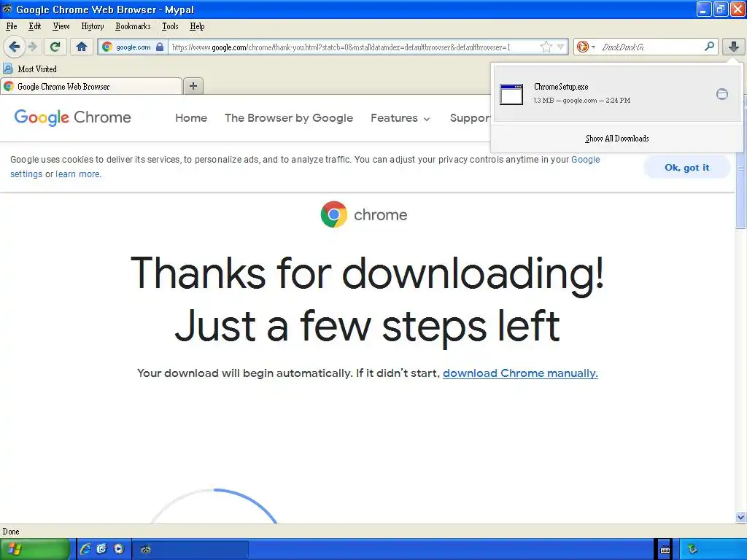Click the URL address field
Image resolution: width=747 pixels, height=560 pixels.
(354, 47)
